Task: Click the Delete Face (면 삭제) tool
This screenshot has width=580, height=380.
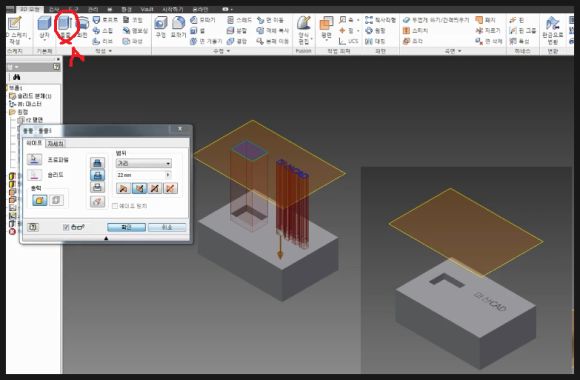Action: coord(489,41)
